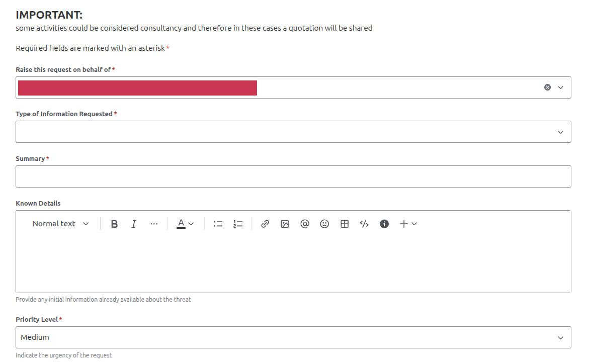590x364 pixels.
Task: Click the mention (@) icon
Action: point(304,224)
